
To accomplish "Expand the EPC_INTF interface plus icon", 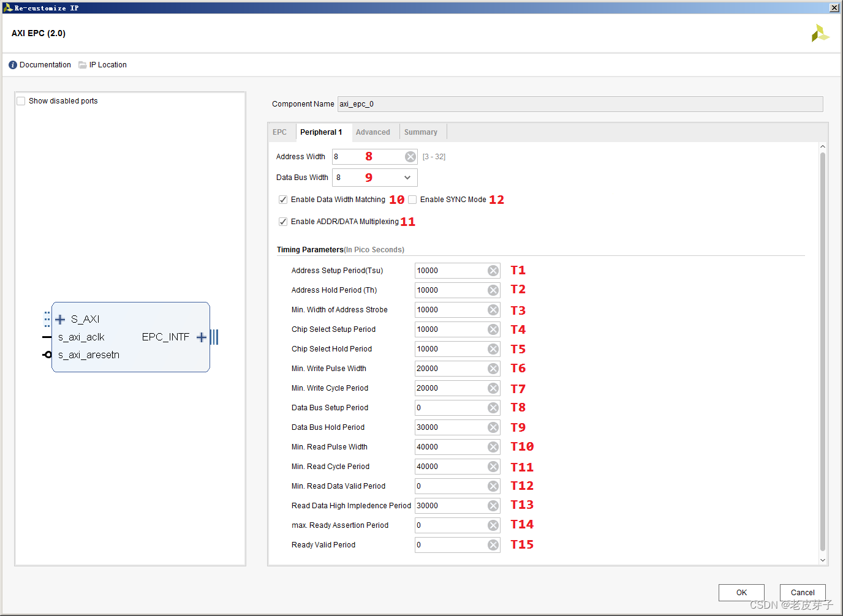I will tap(202, 337).
